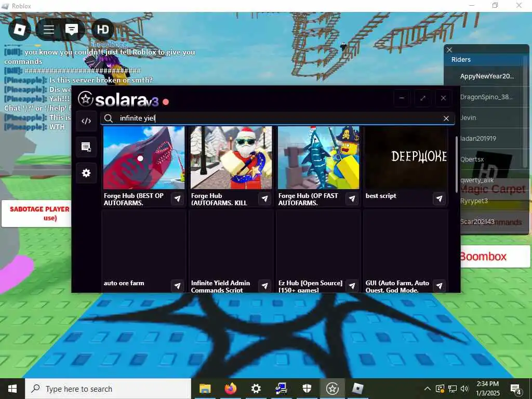532x399 pixels.
Task: Click the Windows taskbar search box
Action: [108, 389]
